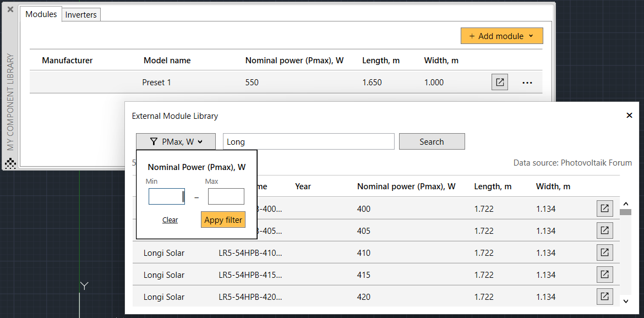Click the 400 nominal power cell
This screenshot has height=318, width=644.
[363, 209]
